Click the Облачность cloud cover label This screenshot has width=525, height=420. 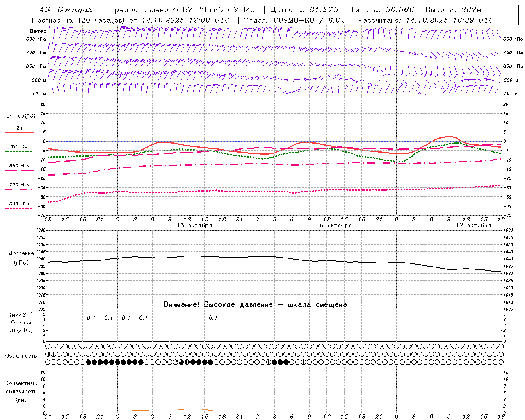tap(21, 356)
